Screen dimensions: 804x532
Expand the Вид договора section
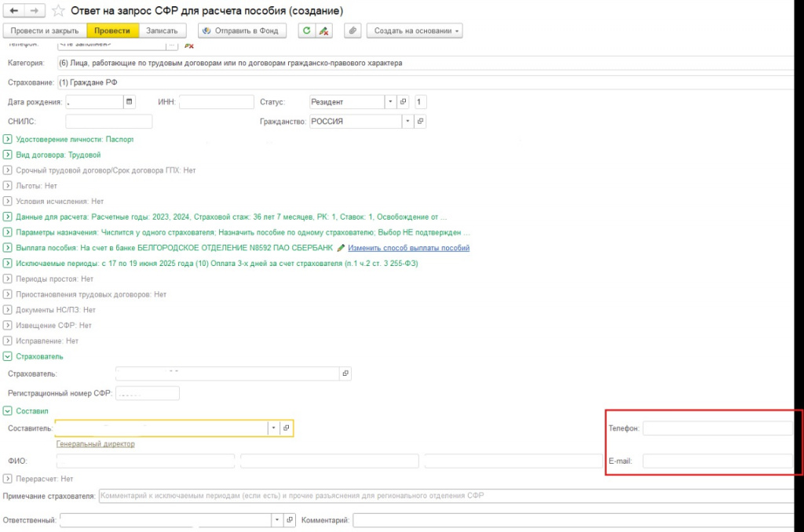click(x=8, y=155)
